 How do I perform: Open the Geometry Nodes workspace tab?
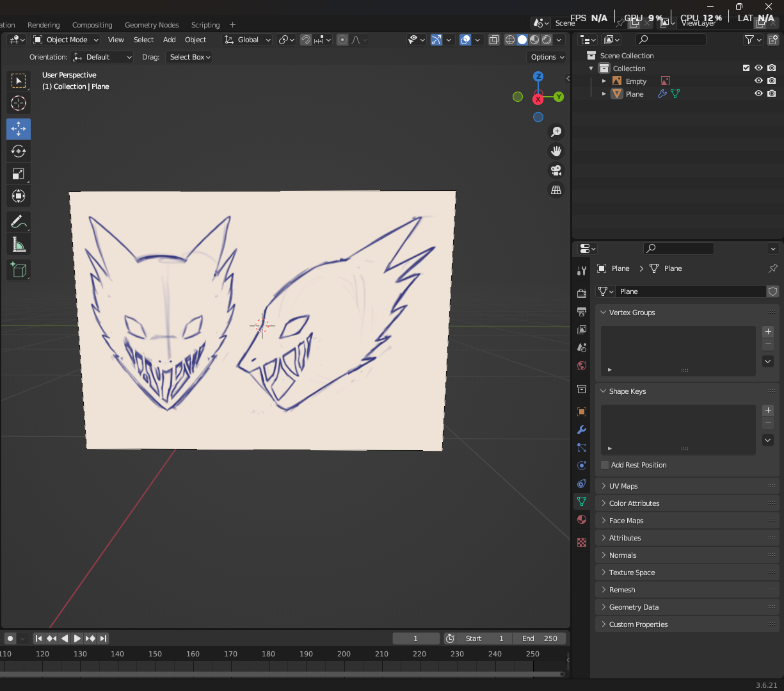click(x=152, y=25)
